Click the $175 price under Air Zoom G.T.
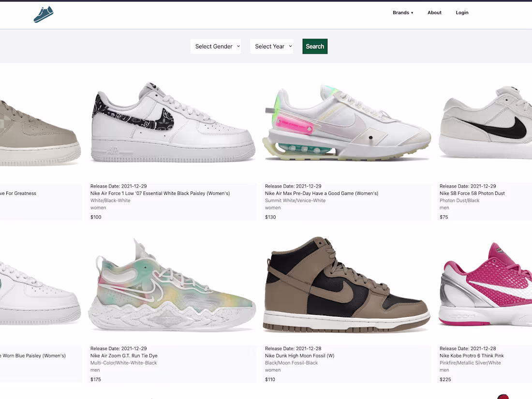532x399 pixels. [x=95, y=379]
